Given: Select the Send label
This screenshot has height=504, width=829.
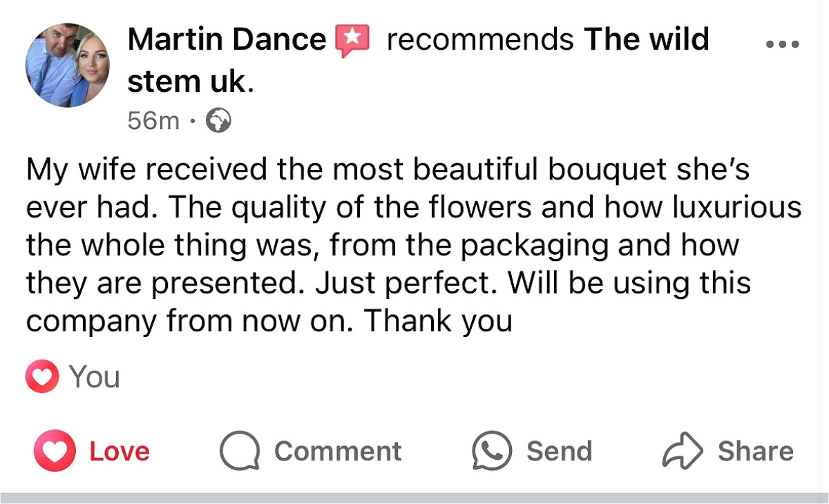Looking at the screenshot, I should [x=560, y=452].
